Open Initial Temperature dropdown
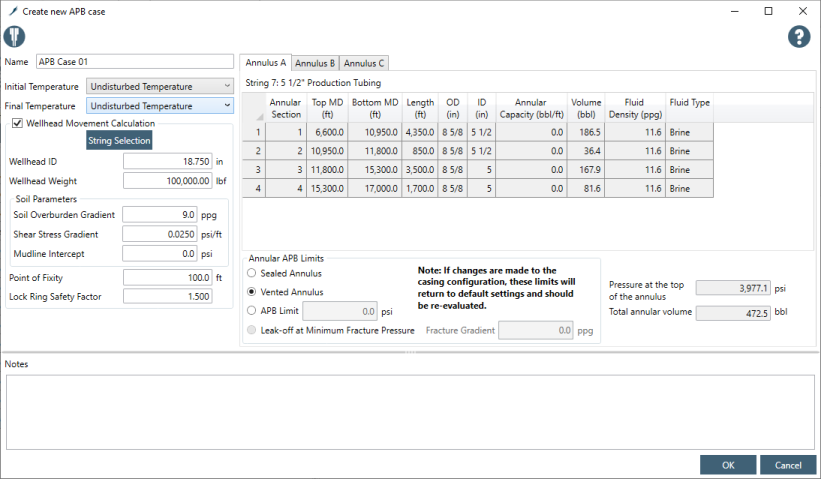Image resolution: width=821 pixels, height=479 pixels. (160, 86)
